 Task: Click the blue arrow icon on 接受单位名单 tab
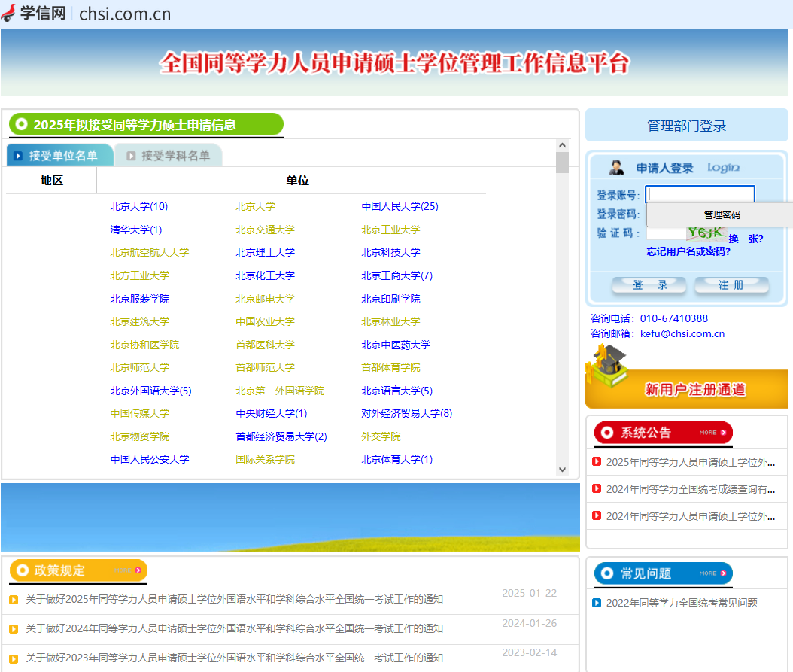point(18,156)
